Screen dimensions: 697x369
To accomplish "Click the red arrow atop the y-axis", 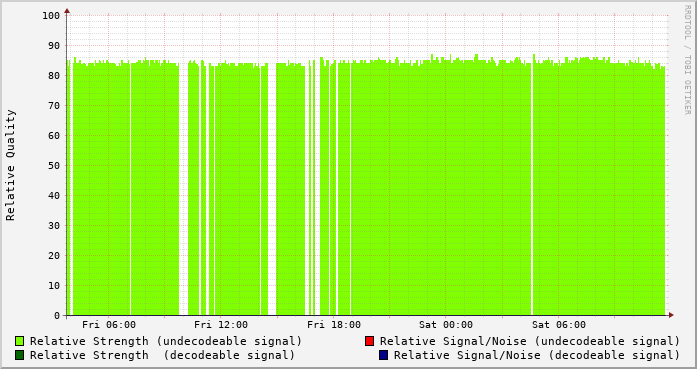I will (x=67, y=11).
